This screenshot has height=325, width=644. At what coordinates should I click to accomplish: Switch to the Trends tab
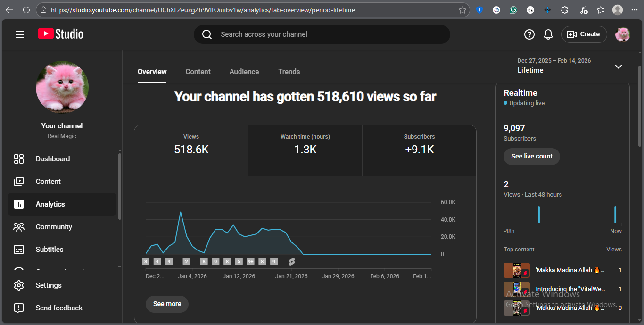point(289,72)
